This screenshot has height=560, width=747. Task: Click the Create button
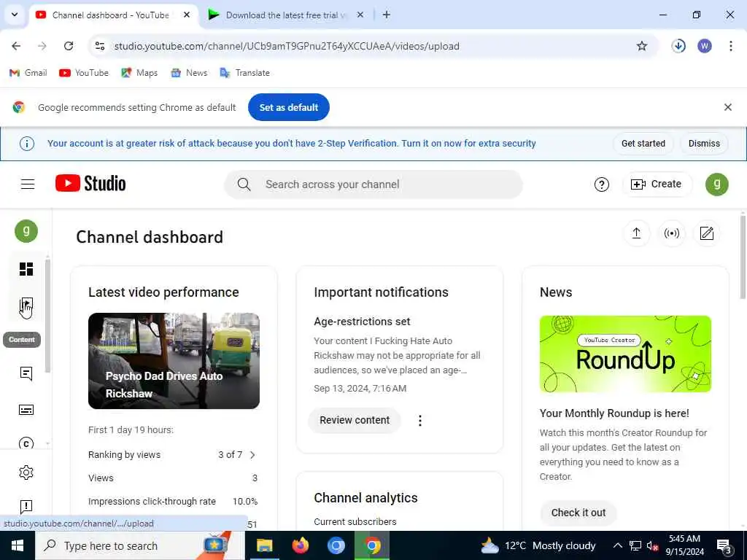(657, 184)
